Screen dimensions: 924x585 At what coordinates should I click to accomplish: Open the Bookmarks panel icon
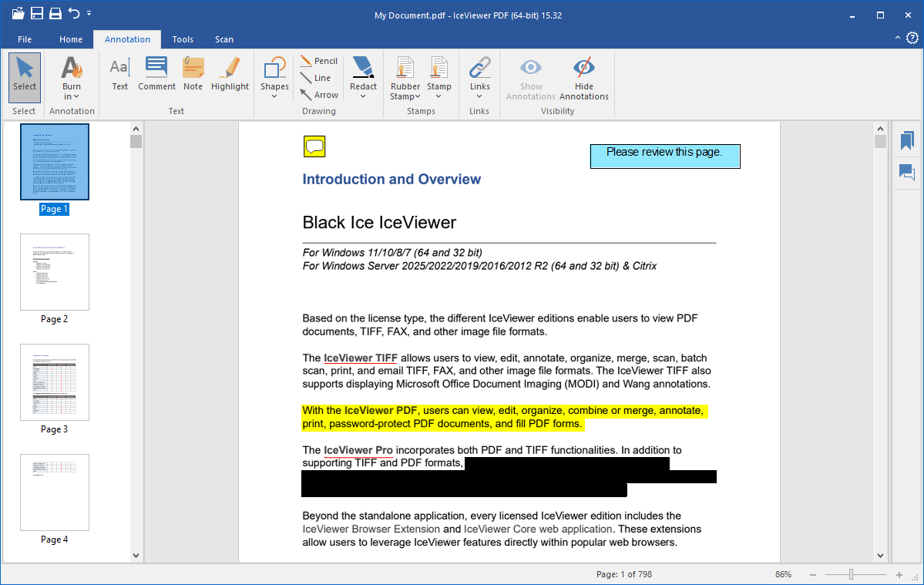907,140
